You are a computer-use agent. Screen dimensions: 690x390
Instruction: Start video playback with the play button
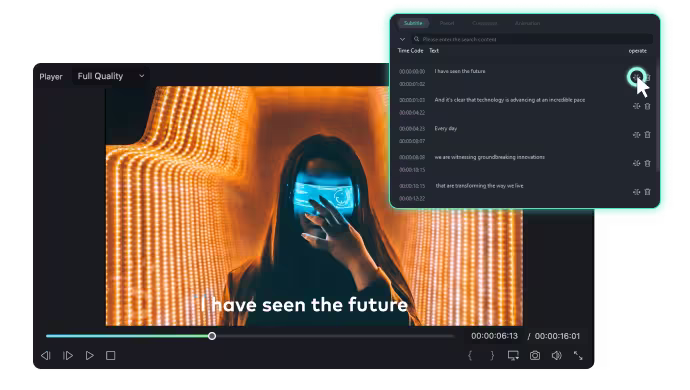pyautogui.click(x=89, y=355)
